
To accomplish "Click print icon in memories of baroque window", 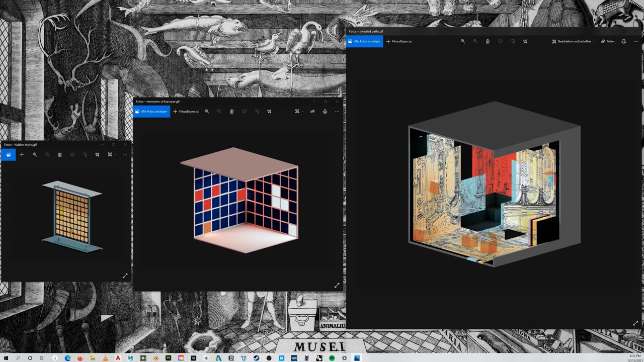I will pos(325,111).
